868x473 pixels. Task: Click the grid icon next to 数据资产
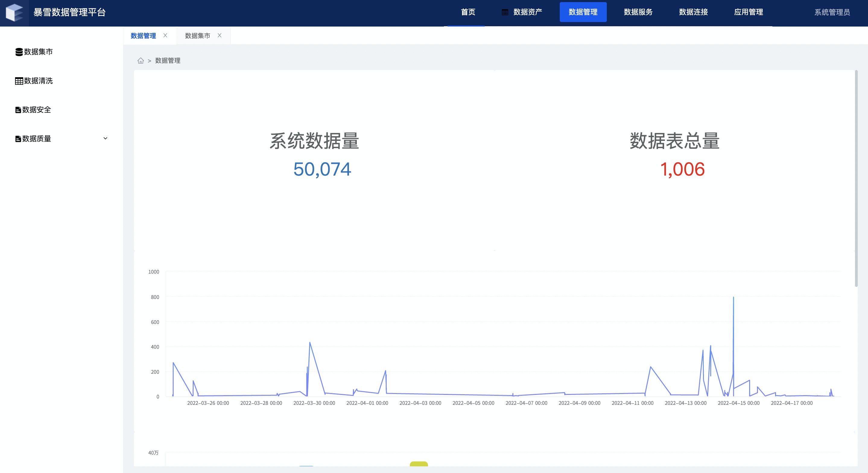[x=505, y=12]
